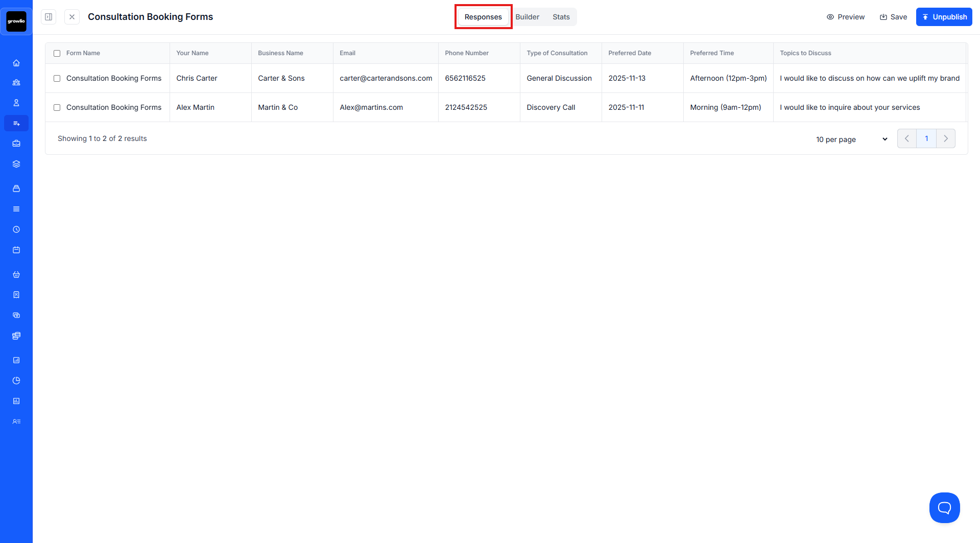This screenshot has height=543, width=980.
Task: Click carter@carterandsons.com email cell
Action: click(x=386, y=78)
